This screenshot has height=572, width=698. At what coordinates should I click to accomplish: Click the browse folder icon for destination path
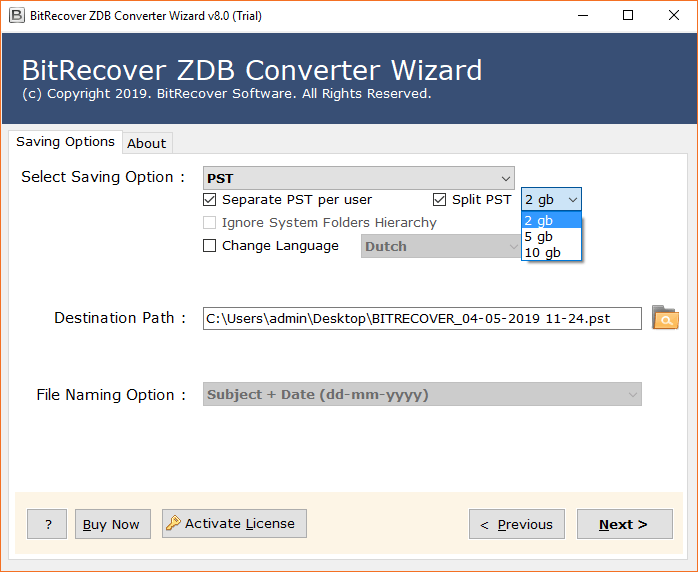tap(665, 317)
